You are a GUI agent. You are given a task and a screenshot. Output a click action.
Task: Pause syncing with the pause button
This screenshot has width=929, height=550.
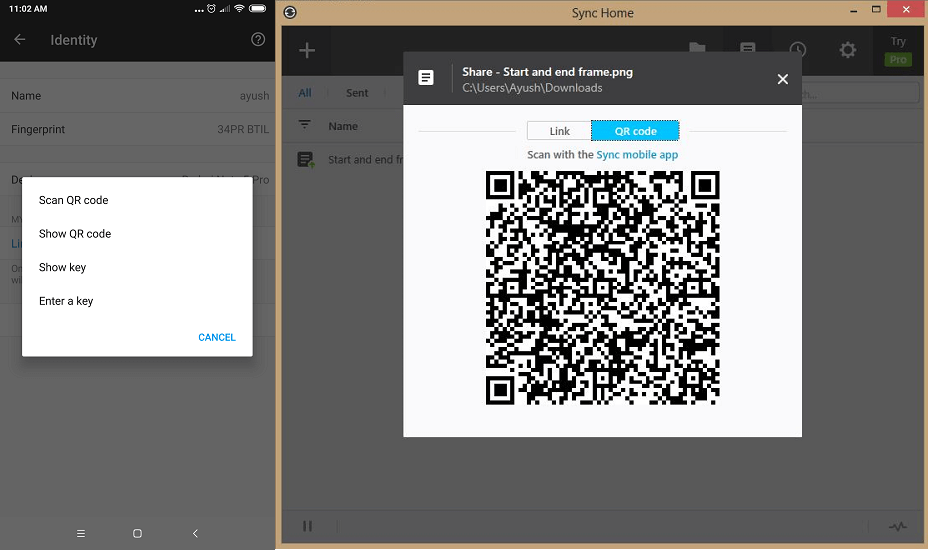[x=307, y=526]
